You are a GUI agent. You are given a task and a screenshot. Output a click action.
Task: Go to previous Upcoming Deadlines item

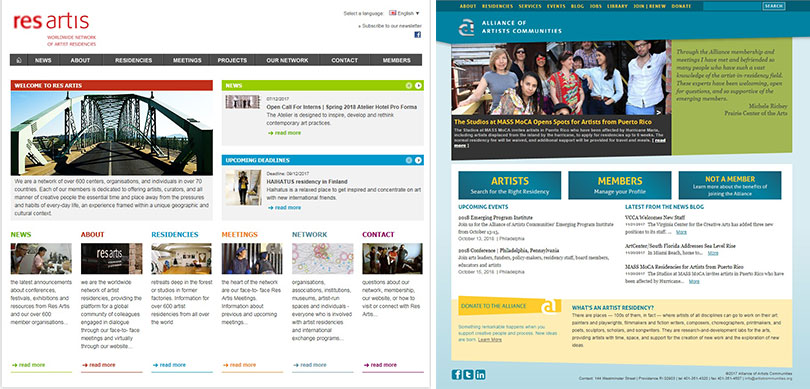(x=409, y=160)
